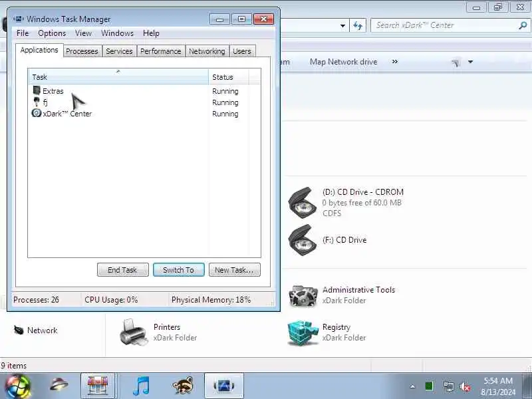Sort by the Status column header
Viewport: 532px width, 399px height.
229,77
